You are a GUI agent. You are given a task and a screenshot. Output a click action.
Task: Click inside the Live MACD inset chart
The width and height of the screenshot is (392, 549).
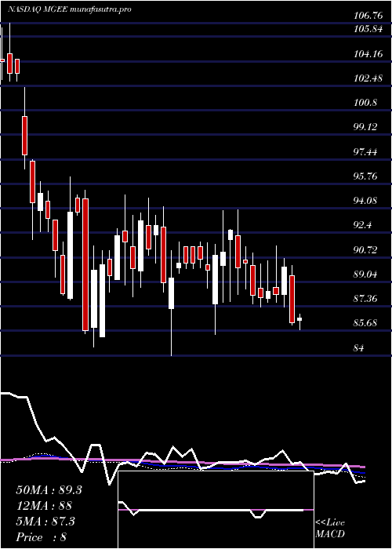216,510
